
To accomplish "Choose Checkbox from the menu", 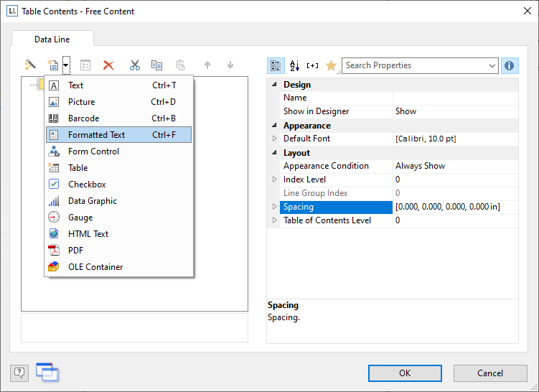I will point(118,185).
